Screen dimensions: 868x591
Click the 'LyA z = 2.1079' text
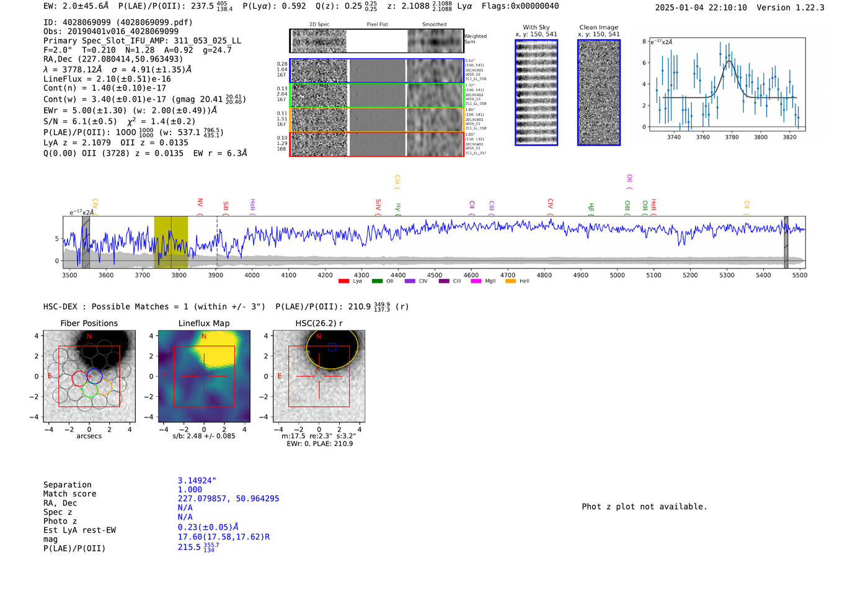[77, 142]
